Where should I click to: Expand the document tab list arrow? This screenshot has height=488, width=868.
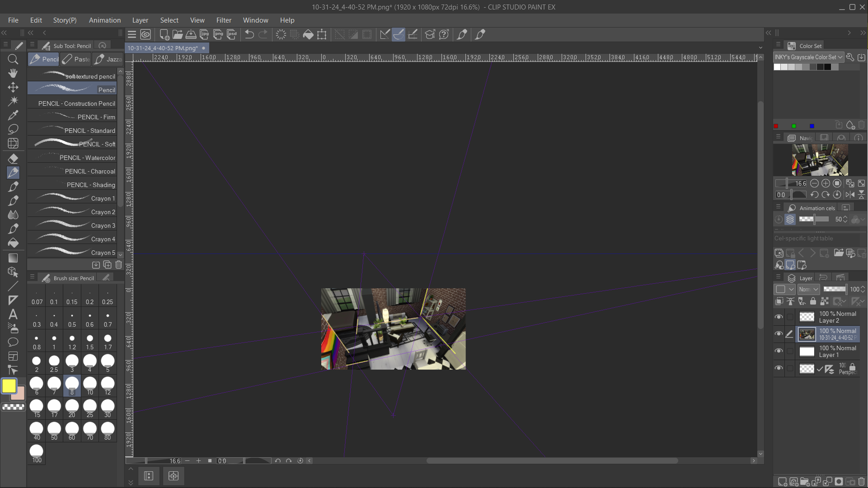pos(760,47)
